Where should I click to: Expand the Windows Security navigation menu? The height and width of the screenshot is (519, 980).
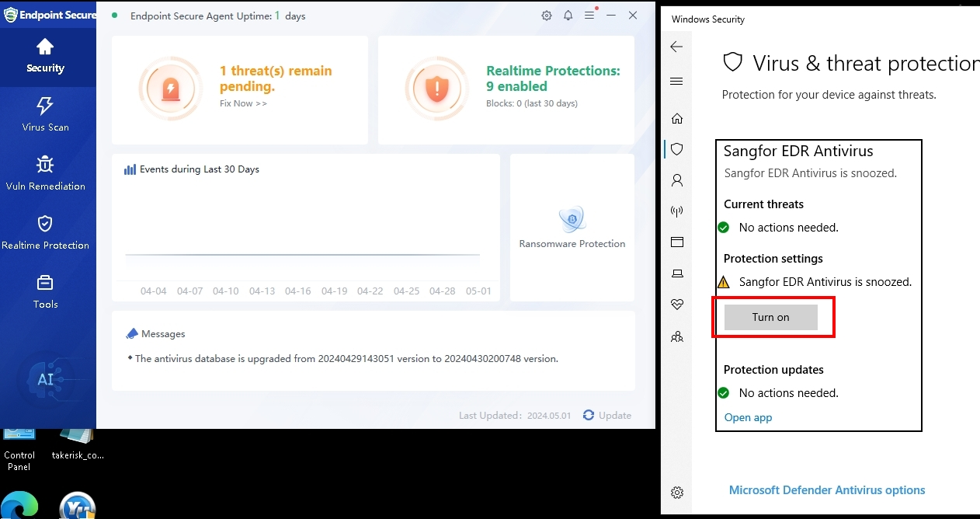(676, 81)
